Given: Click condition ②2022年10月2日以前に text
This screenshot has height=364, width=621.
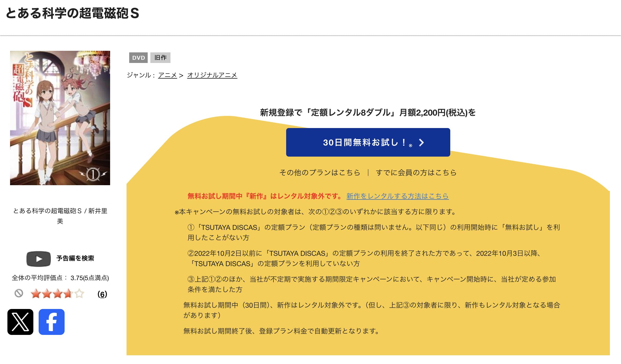Looking at the screenshot, I should (364, 258).
